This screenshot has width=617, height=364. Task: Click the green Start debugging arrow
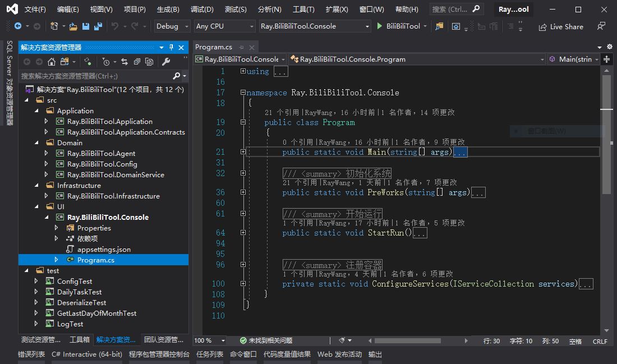pos(379,26)
